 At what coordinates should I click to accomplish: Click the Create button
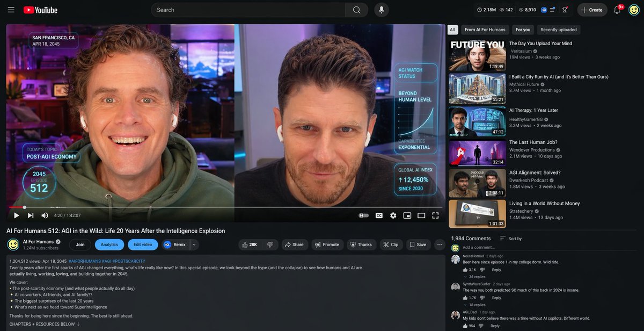click(x=592, y=10)
